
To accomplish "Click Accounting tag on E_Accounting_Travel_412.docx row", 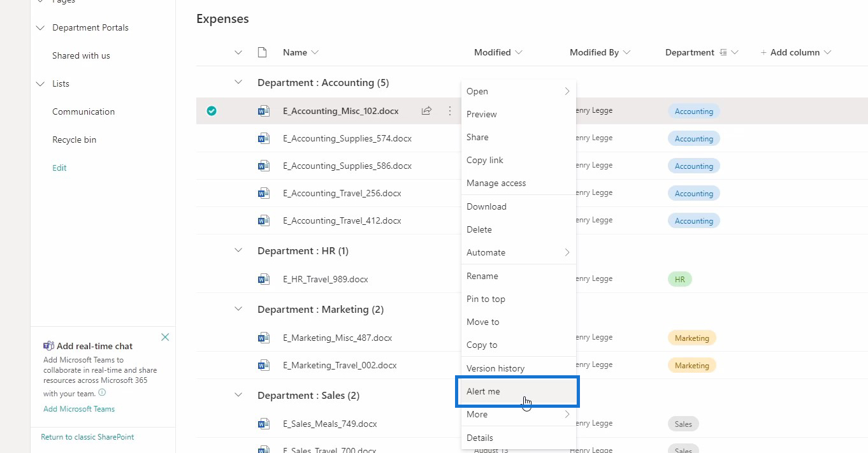I will tap(694, 220).
